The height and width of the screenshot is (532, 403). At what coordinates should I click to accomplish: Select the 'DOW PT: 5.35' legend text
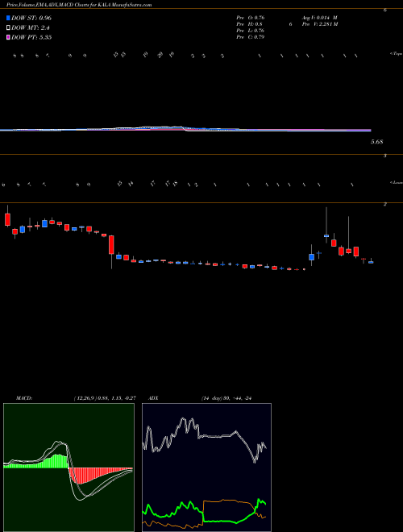pos(31,37)
